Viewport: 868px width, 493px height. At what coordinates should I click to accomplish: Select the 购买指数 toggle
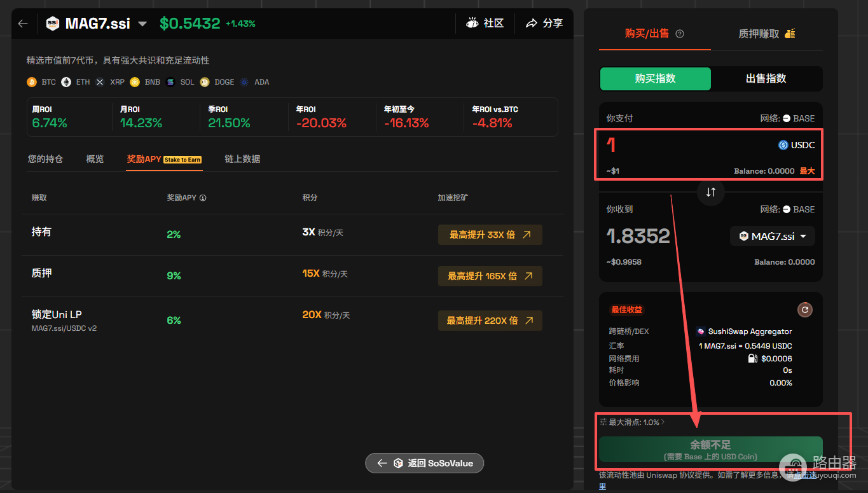pos(656,79)
